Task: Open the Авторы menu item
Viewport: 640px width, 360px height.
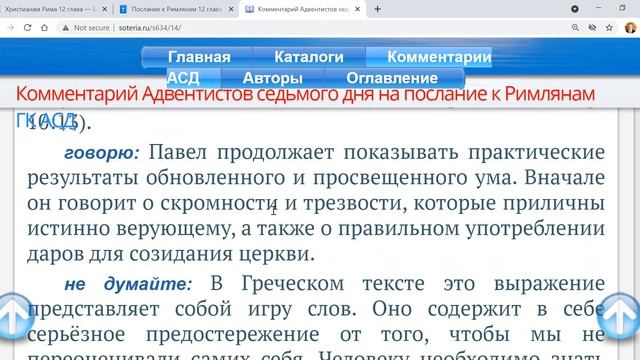Action: click(273, 78)
